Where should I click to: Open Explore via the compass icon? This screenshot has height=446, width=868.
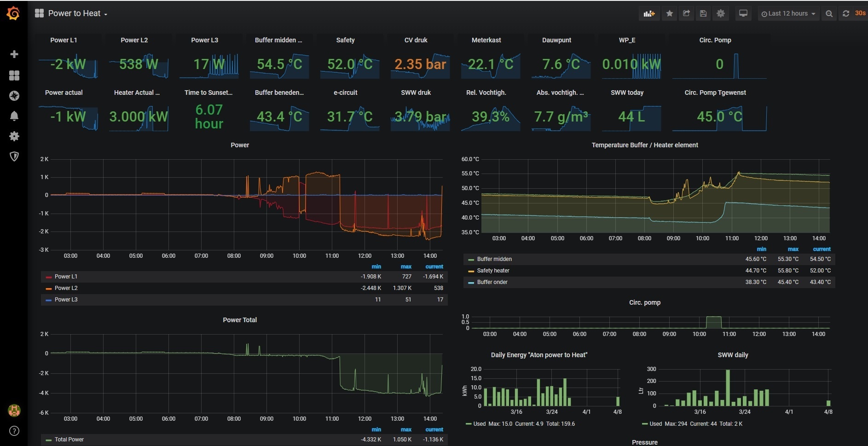[x=14, y=96]
